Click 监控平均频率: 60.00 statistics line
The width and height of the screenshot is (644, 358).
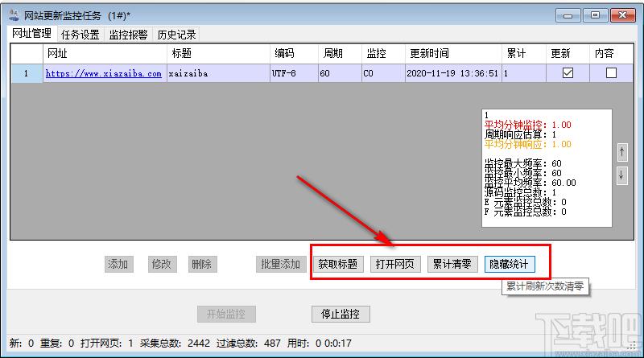tap(530, 183)
